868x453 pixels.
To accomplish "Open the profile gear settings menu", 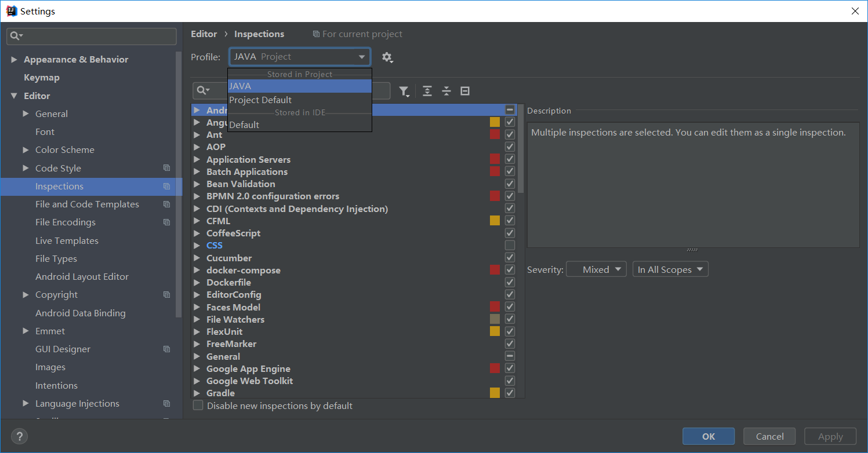I will pos(387,57).
